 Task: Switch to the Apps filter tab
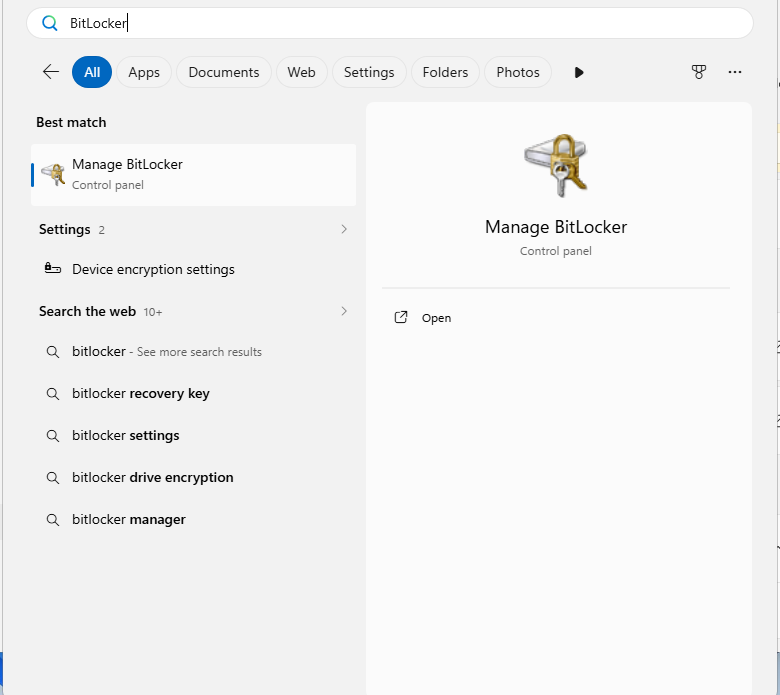pyautogui.click(x=144, y=72)
